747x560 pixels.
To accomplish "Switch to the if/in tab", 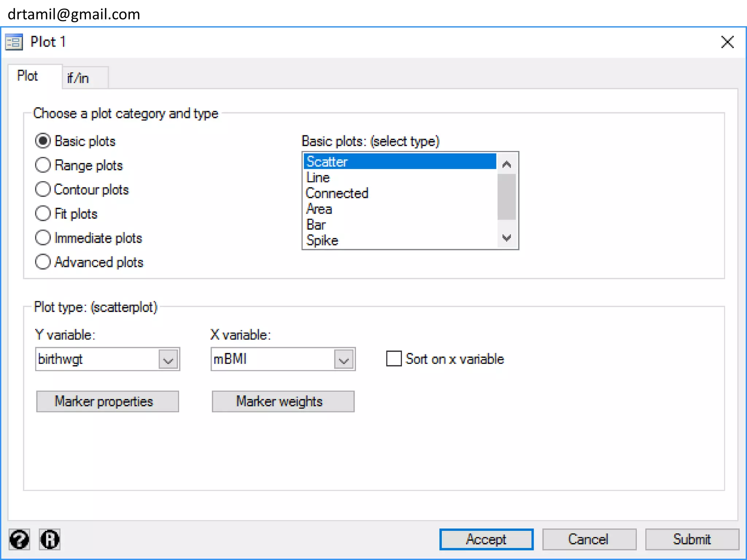I will pos(78,78).
